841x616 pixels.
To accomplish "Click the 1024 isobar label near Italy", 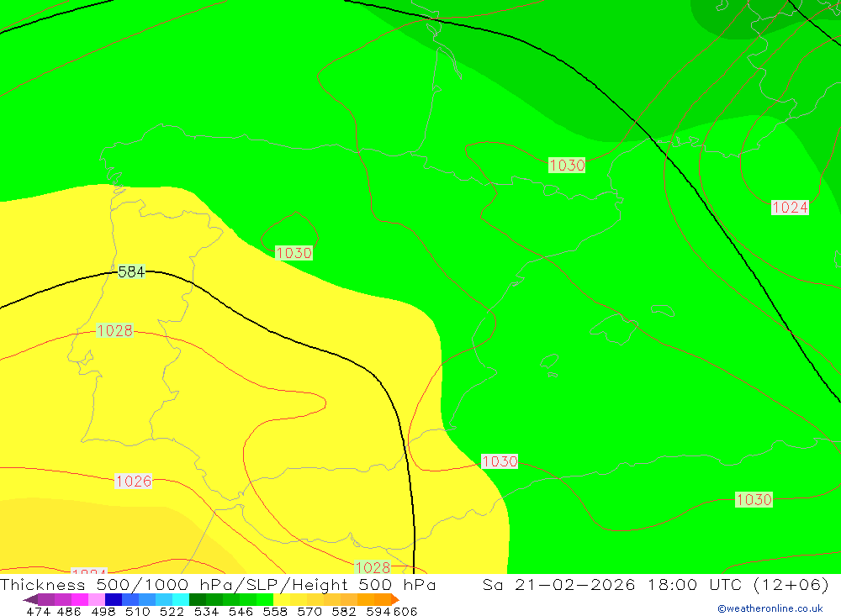I will pyautogui.click(x=790, y=208).
